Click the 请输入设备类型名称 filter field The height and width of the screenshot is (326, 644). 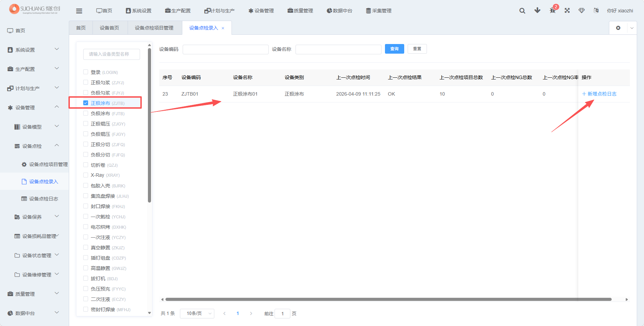tap(111, 54)
